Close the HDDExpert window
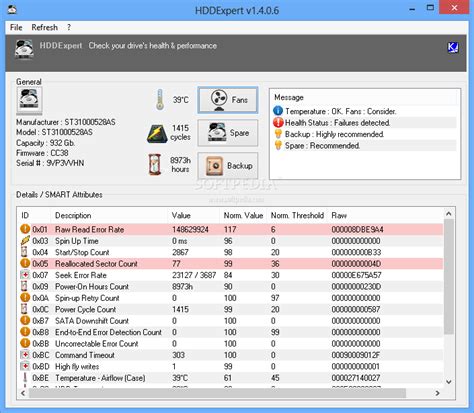This screenshot has width=474, height=413. coord(454,8)
